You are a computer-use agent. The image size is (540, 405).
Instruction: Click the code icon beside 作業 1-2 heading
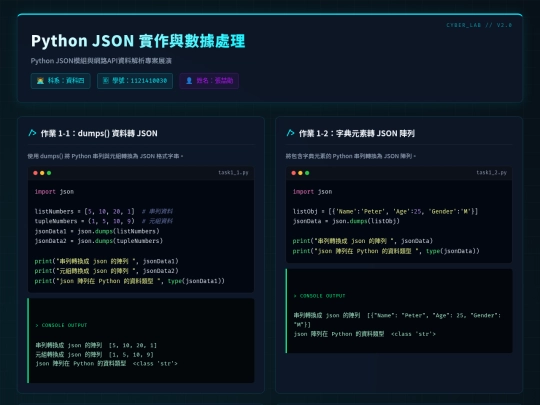click(291, 133)
